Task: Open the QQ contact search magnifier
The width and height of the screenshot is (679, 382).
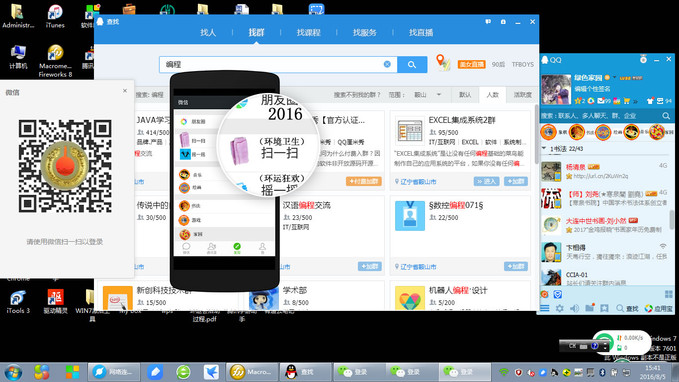Action: click(666, 116)
